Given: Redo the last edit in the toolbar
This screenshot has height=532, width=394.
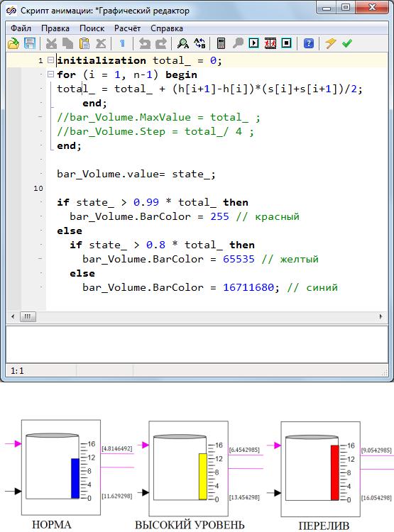Looking at the screenshot, I should click(161, 44).
